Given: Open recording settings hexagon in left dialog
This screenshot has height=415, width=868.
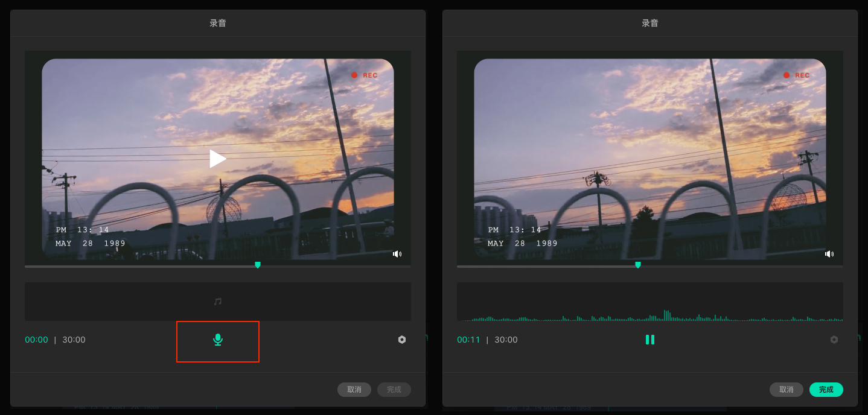Looking at the screenshot, I should (x=402, y=340).
